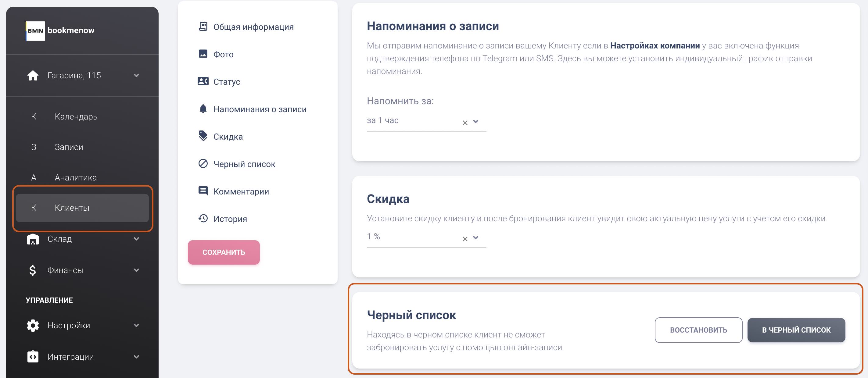Screen dimensions: 868x378
Task: Click the Финансы dollar icon
Action: click(33, 270)
